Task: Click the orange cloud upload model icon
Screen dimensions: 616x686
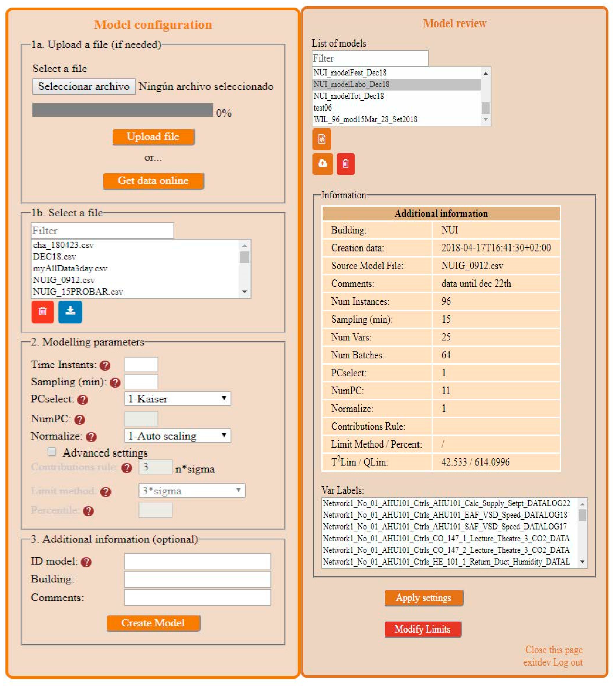Action: click(323, 164)
